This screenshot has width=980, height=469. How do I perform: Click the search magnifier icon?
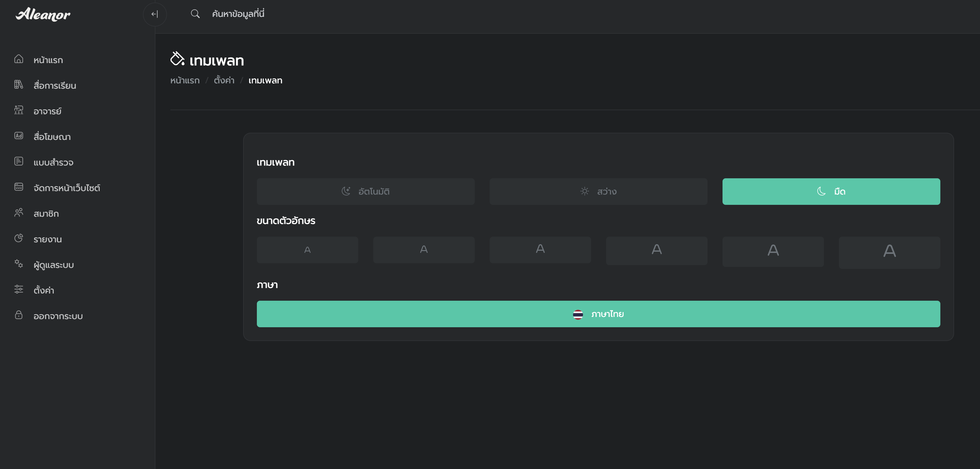[x=195, y=14]
